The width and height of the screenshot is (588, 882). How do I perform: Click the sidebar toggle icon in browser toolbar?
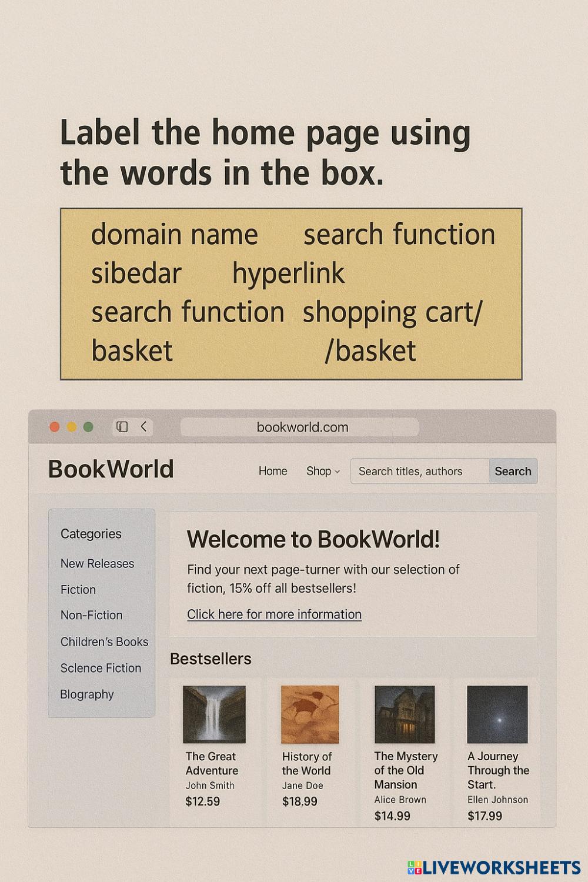tap(122, 427)
